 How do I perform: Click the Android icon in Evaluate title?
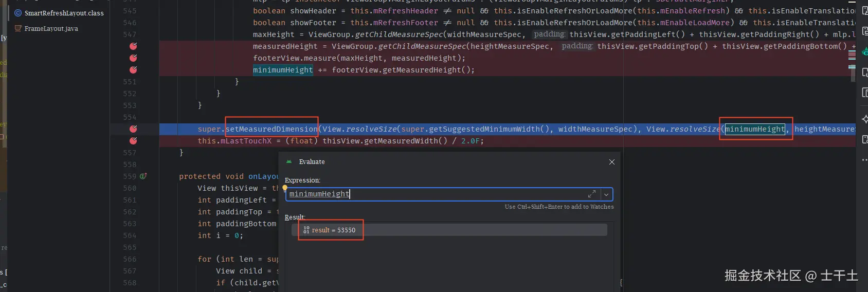coord(289,161)
